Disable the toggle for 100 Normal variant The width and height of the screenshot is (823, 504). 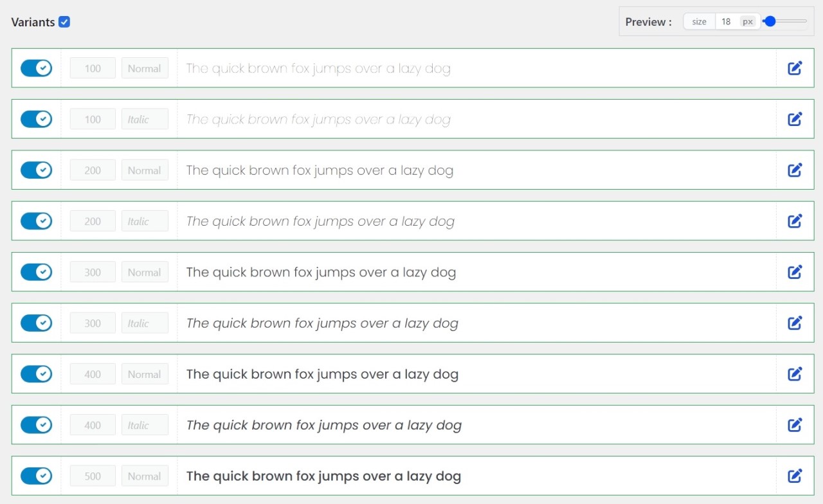point(36,67)
